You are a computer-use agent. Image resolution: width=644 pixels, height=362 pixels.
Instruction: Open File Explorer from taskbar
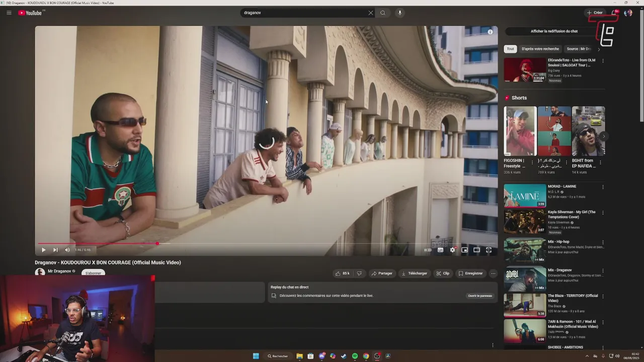coord(299,356)
